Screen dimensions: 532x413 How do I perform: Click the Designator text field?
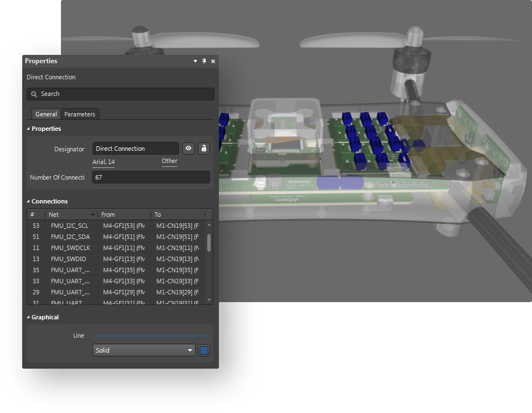pos(135,149)
